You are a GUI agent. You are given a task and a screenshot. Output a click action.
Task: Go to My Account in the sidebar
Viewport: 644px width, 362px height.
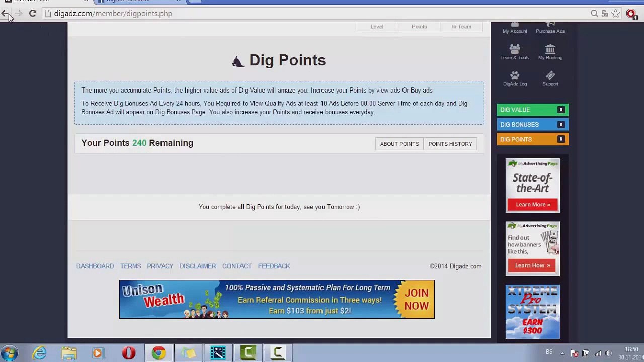(515, 28)
